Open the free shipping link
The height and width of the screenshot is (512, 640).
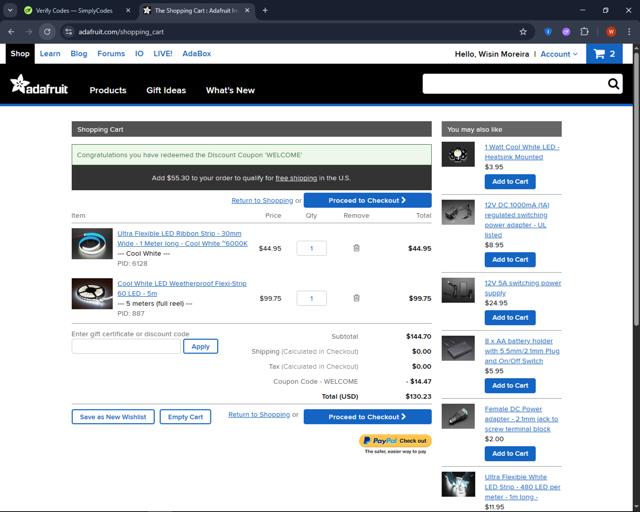pos(296,178)
